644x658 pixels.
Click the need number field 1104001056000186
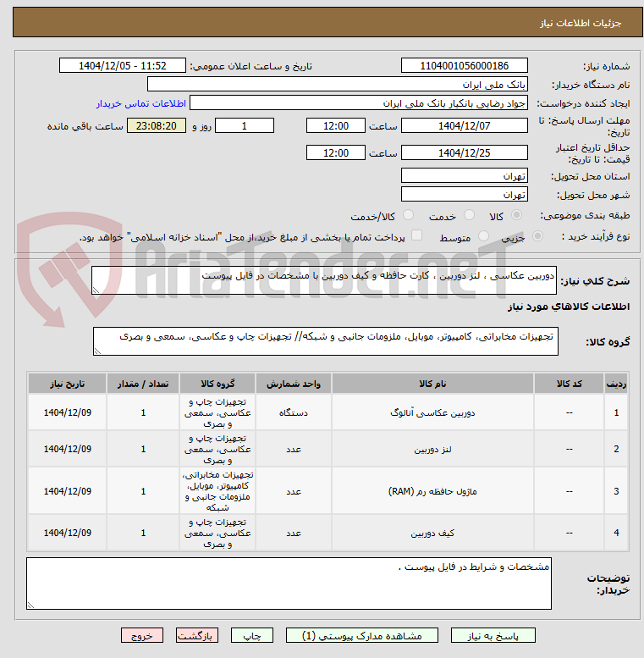tap(464, 65)
